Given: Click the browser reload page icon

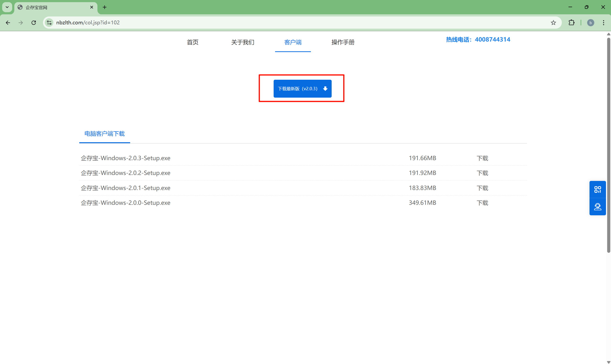Looking at the screenshot, I should 34,23.
